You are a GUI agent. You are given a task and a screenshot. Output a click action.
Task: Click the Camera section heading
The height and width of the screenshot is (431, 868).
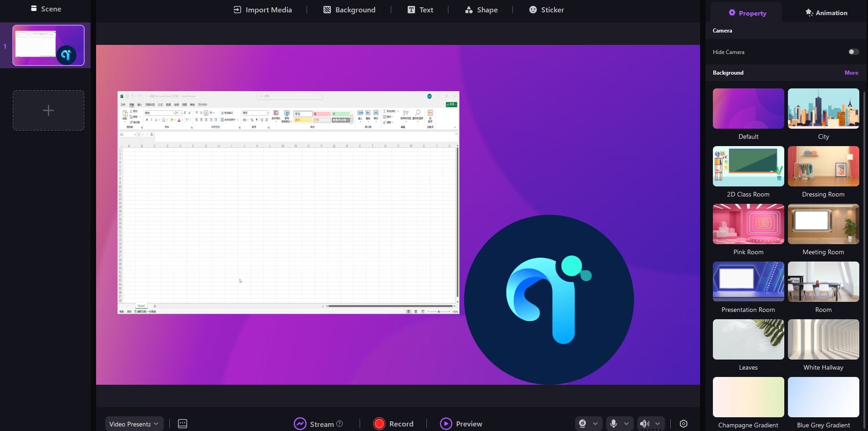click(722, 31)
